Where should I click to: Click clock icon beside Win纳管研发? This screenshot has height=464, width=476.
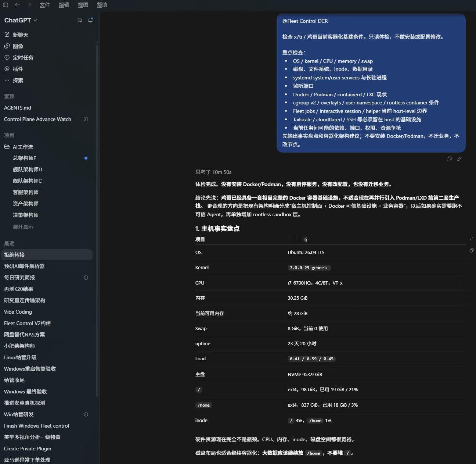coord(86,414)
